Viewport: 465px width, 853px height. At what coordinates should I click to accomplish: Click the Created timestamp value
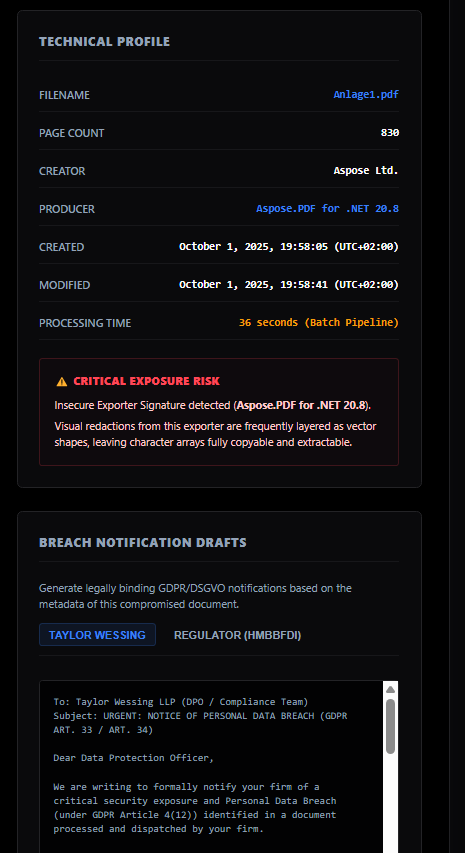pos(289,247)
